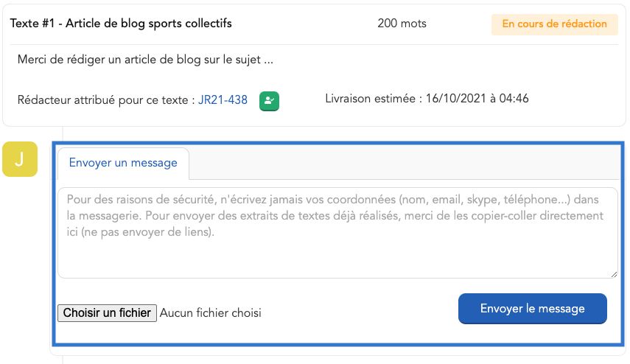Click the message text area
This screenshot has height=364, width=630.
coord(337,233)
